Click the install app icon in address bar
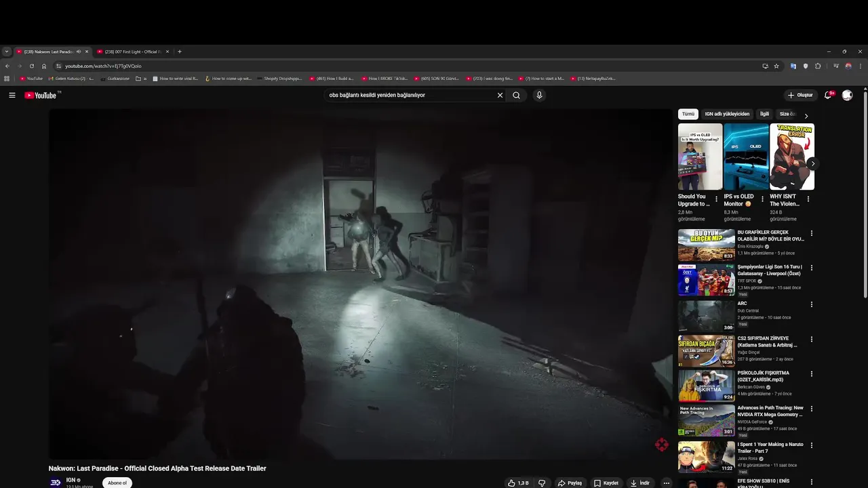This screenshot has width=868, height=488. pyautogui.click(x=765, y=66)
